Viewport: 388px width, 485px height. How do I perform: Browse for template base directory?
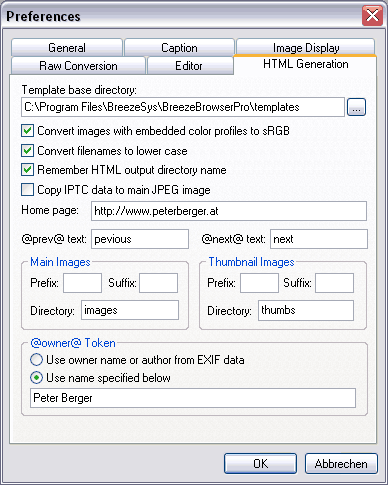[356, 107]
